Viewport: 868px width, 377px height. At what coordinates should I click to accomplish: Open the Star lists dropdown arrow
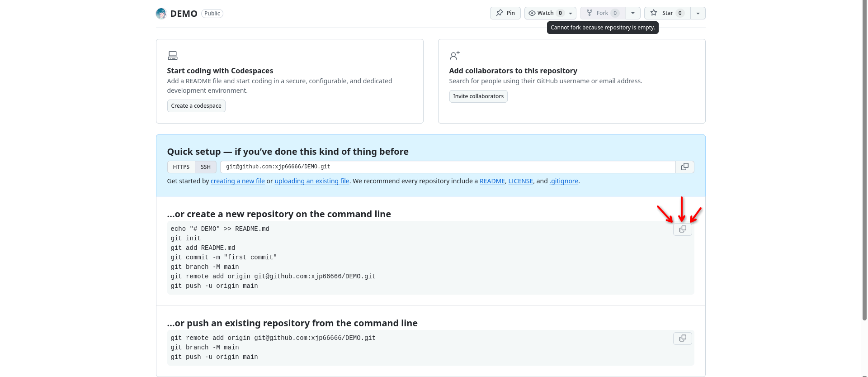(x=698, y=13)
